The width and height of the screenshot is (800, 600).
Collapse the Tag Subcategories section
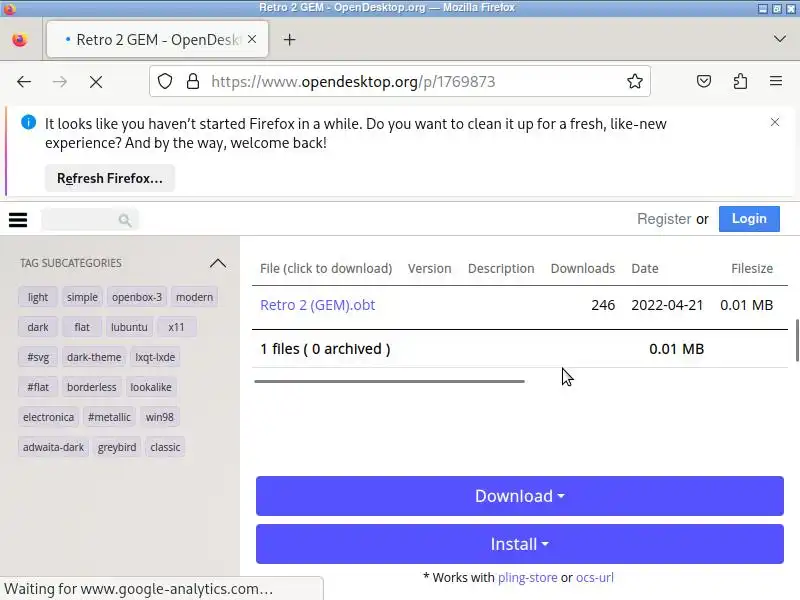point(218,263)
